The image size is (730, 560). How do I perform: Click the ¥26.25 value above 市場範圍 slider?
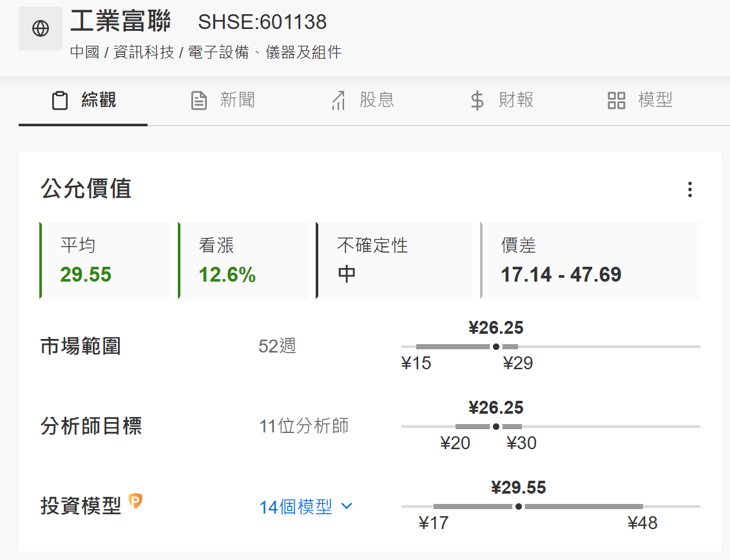[x=496, y=328]
